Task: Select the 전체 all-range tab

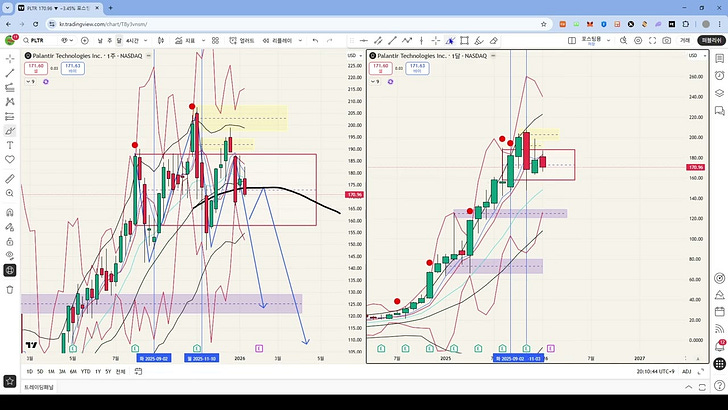Action: 120,371
